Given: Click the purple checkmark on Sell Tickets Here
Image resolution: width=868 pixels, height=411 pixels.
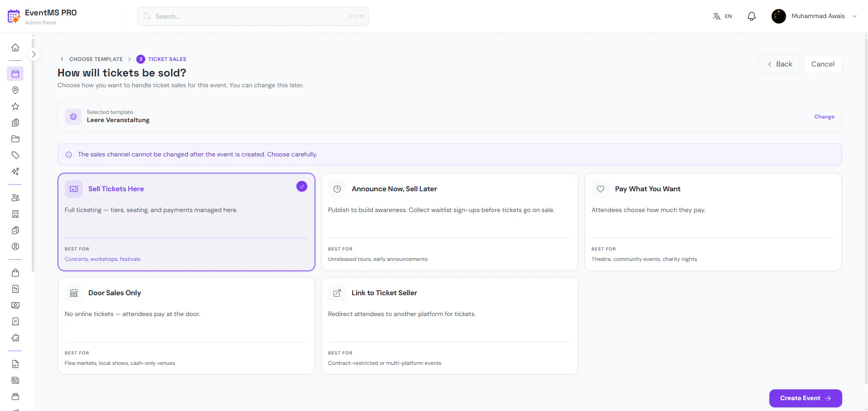Looking at the screenshot, I should [x=302, y=186].
